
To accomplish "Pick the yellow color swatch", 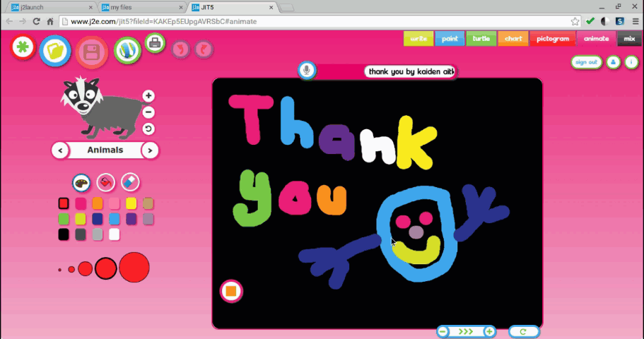I will click(x=131, y=203).
